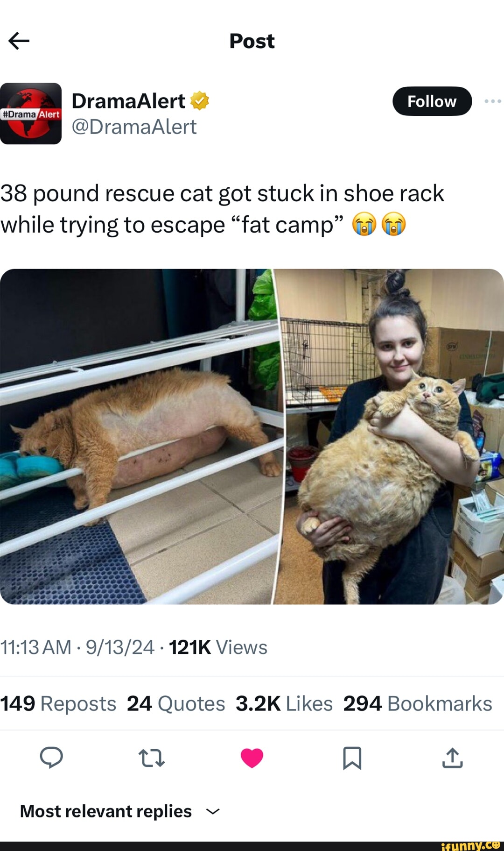Open the 24 Quotes list
The width and height of the screenshot is (504, 851).
point(176,703)
